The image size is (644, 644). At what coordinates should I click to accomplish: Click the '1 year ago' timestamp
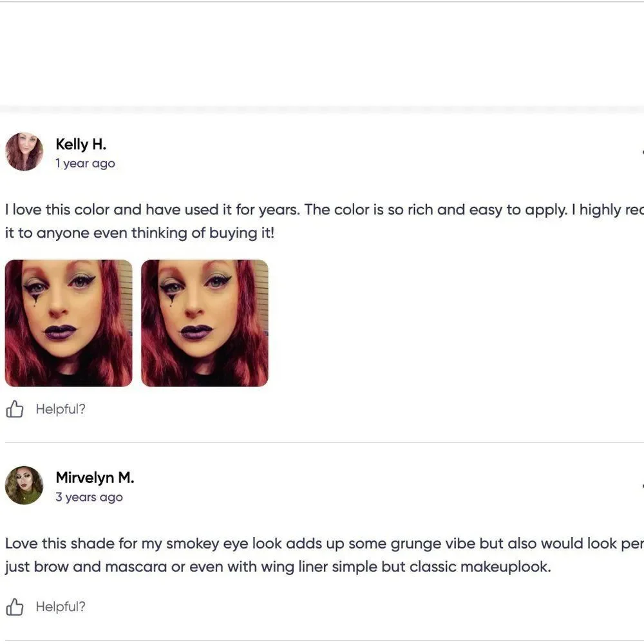tap(86, 164)
